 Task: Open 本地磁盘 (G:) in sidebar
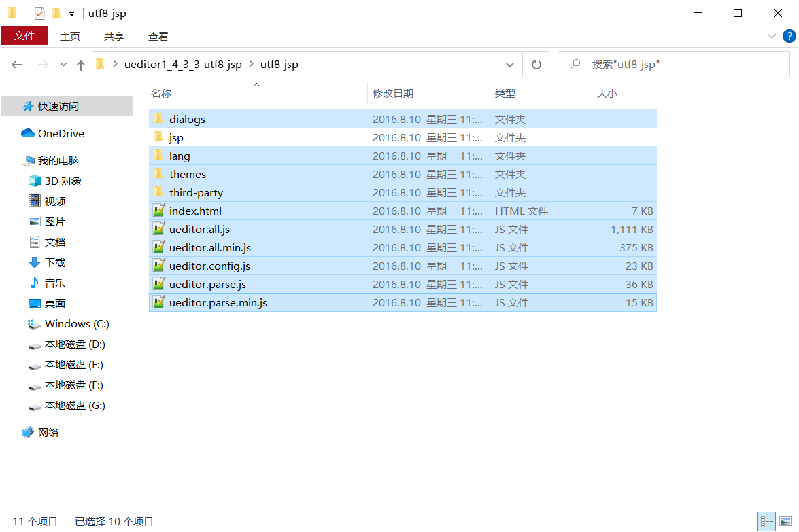click(74, 405)
